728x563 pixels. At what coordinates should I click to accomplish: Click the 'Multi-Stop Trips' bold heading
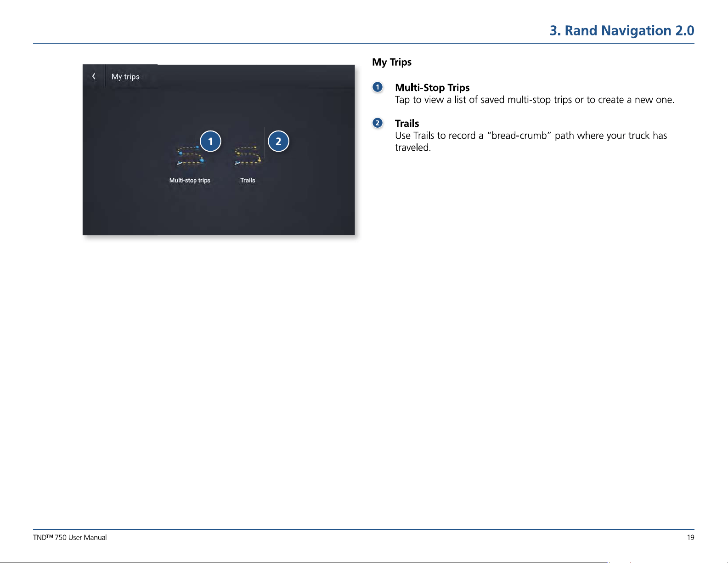[x=432, y=87]
